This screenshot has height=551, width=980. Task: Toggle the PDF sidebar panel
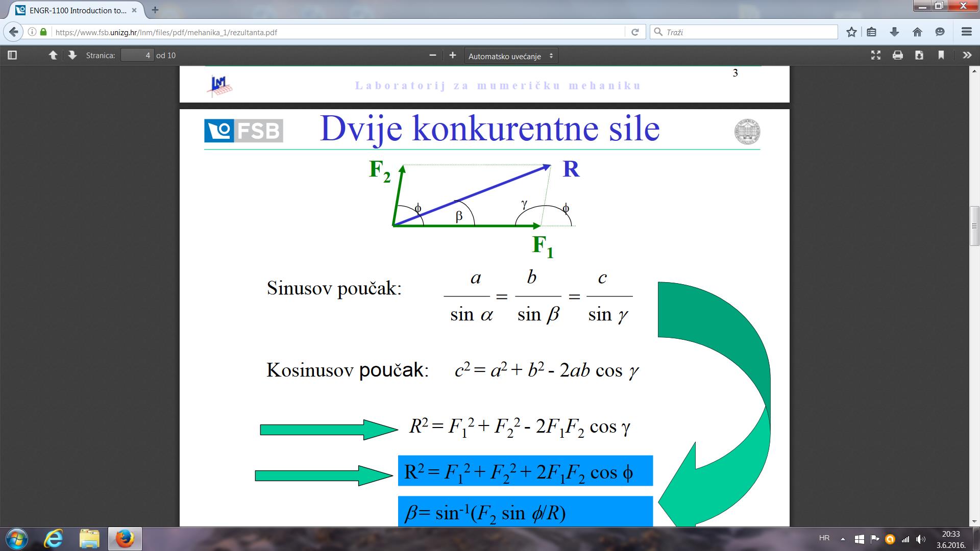pyautogui.click(x=13, y=55)
